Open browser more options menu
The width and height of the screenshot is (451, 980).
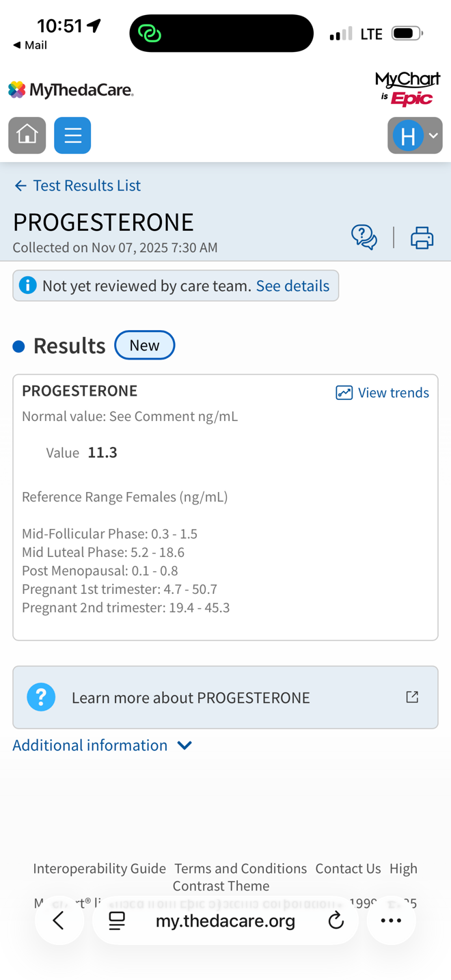391,921
